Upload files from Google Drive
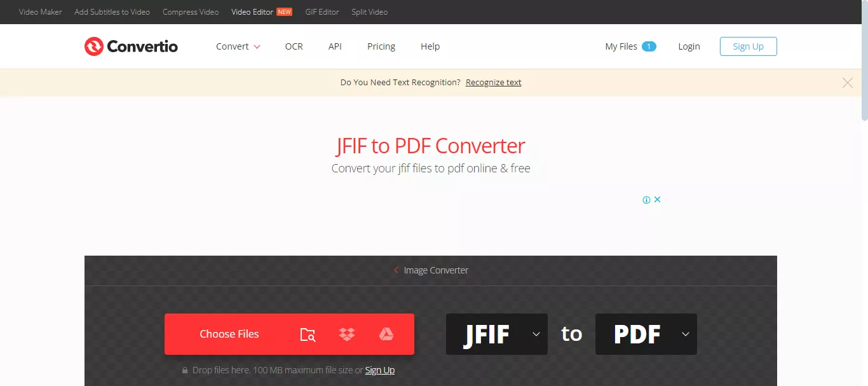 (x=387, y=334)
